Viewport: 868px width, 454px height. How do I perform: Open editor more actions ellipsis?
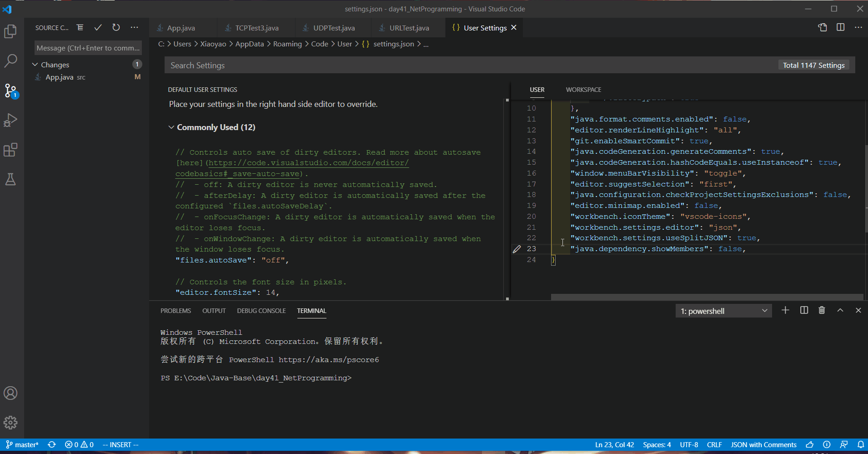[x=858, y=27]
